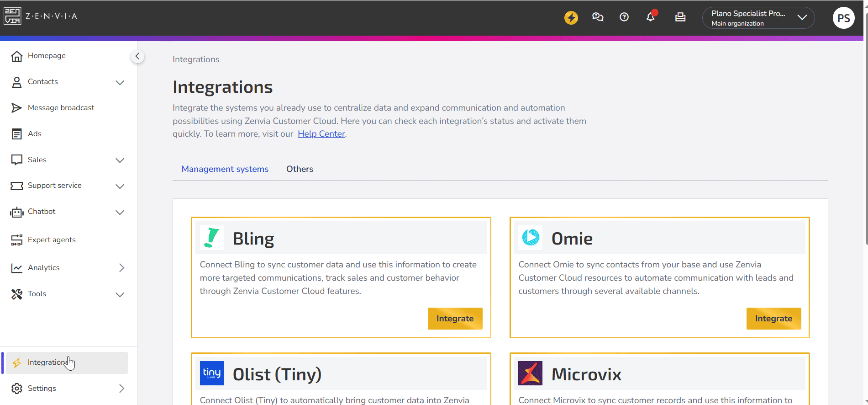The image size is (868, 405).
Task: Open the Settings submenu arrow
Action: click(121, 389)
